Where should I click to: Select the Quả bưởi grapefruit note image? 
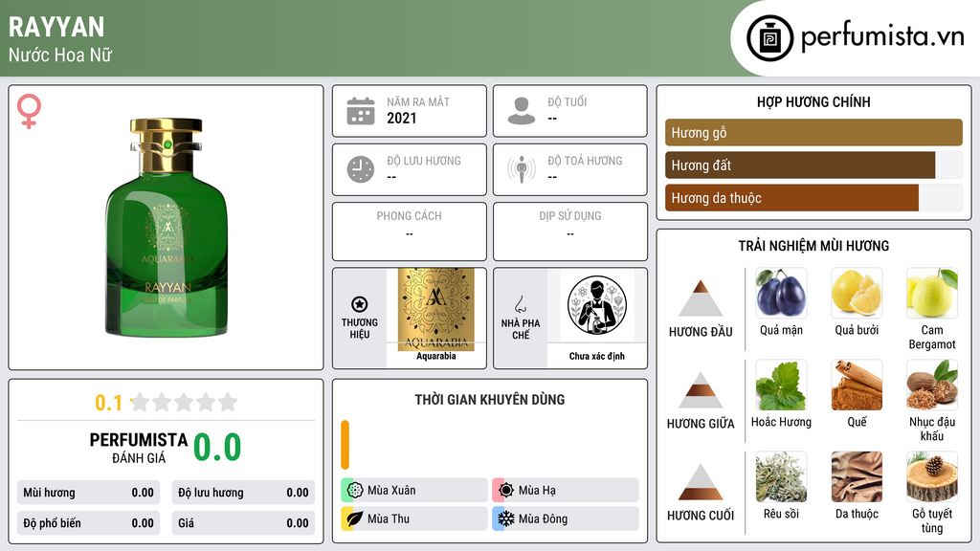pos(857,293)
